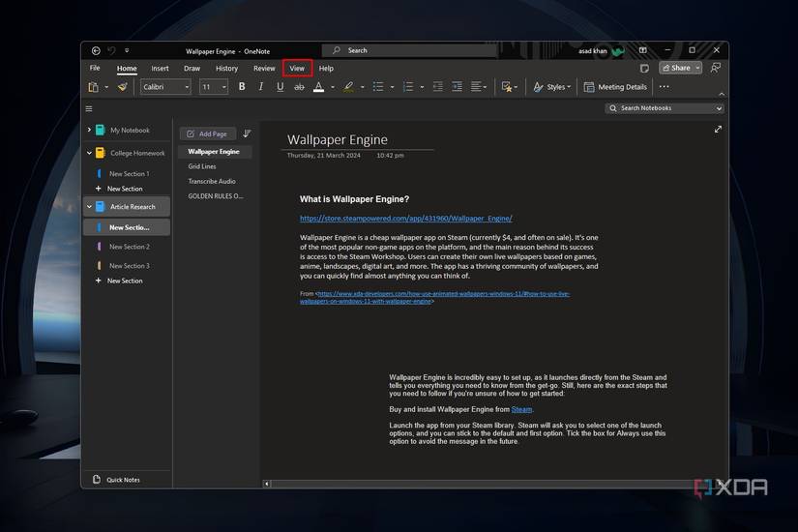Open the Steam store hyperlink
This screenshot has height=532, width=798.
click(x=405, y=219)
